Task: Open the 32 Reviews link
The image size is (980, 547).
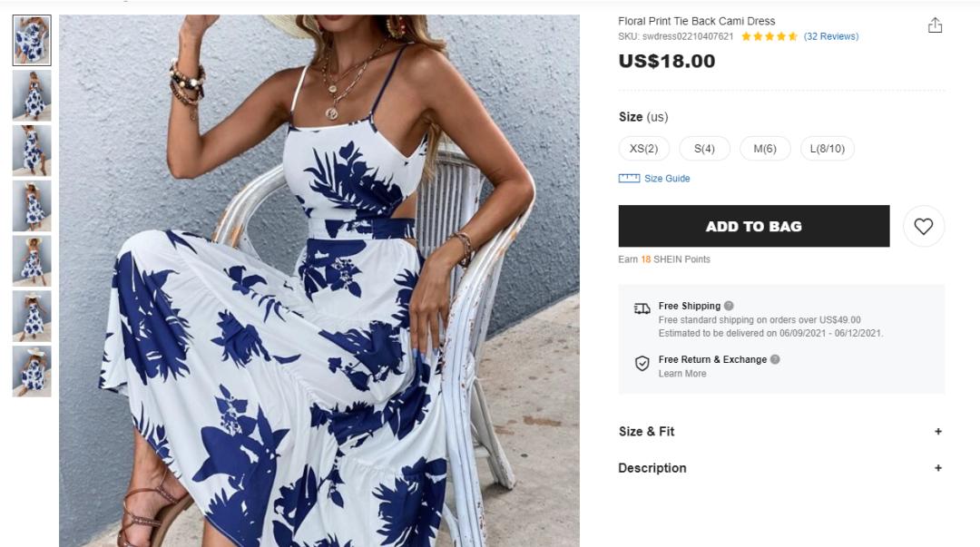Action: (831, 36)
